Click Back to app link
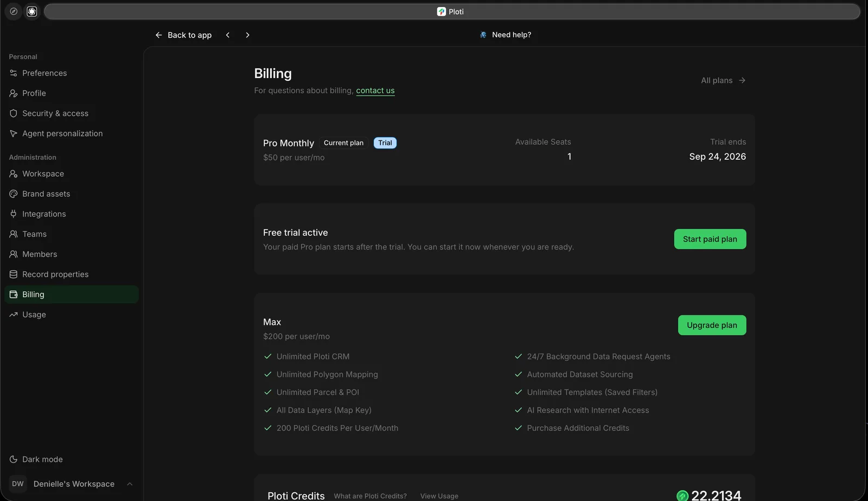 (x=183, y=35)
